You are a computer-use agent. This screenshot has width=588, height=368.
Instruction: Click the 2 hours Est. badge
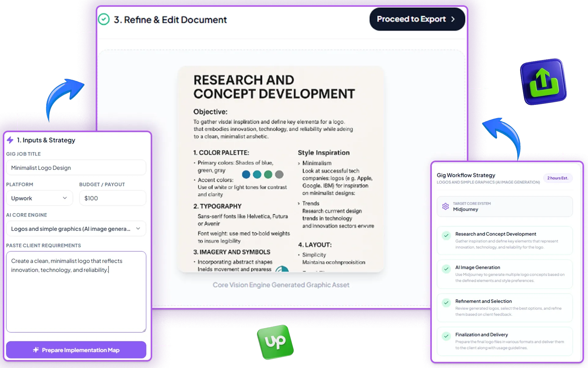558,178
